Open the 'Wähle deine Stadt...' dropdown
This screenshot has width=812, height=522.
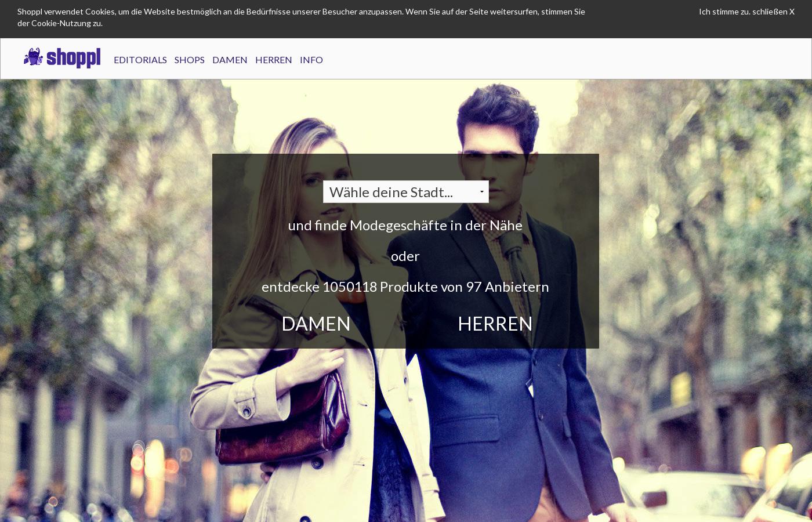(x=406, y=192)
